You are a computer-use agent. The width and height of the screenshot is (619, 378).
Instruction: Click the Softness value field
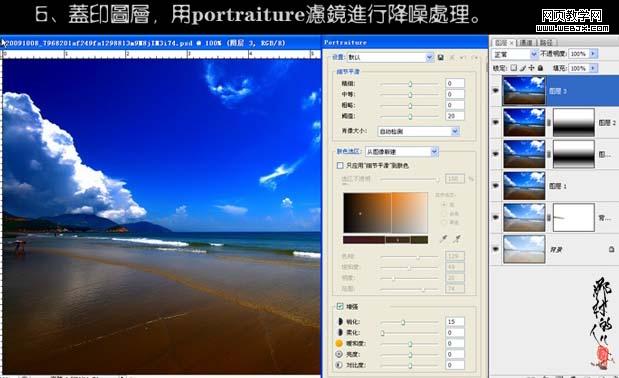click(x=455, y=333)
